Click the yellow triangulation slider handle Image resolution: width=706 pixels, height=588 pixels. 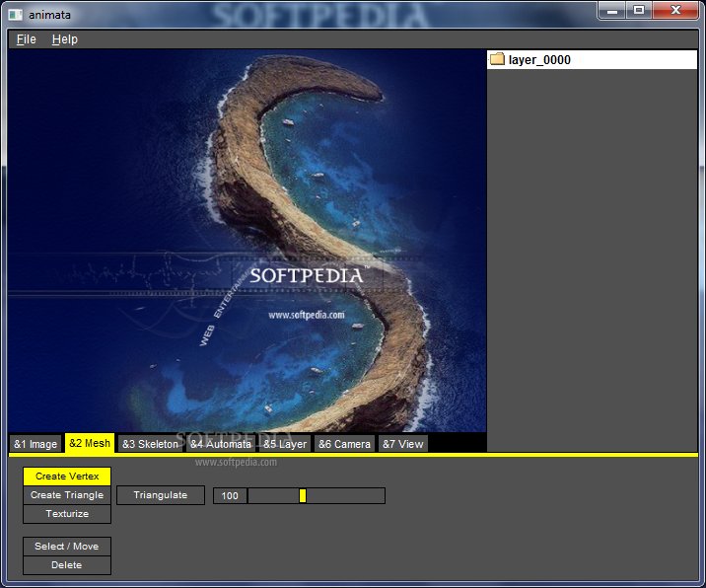(303, 495)
